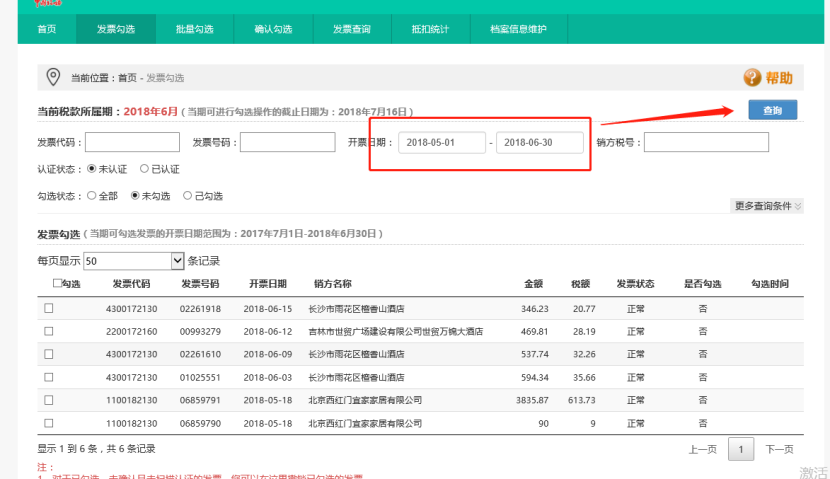Open the 抵扣统计 tab

[x=431, y=30]
